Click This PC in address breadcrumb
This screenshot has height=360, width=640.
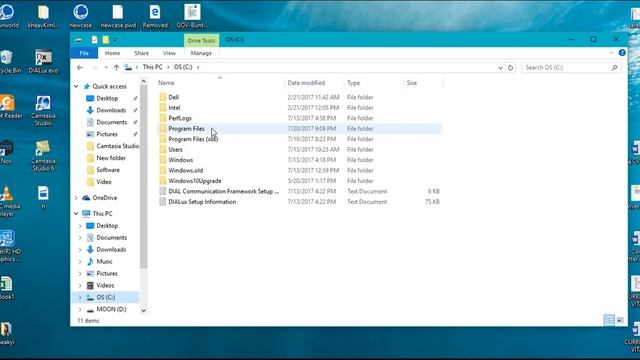153,67
